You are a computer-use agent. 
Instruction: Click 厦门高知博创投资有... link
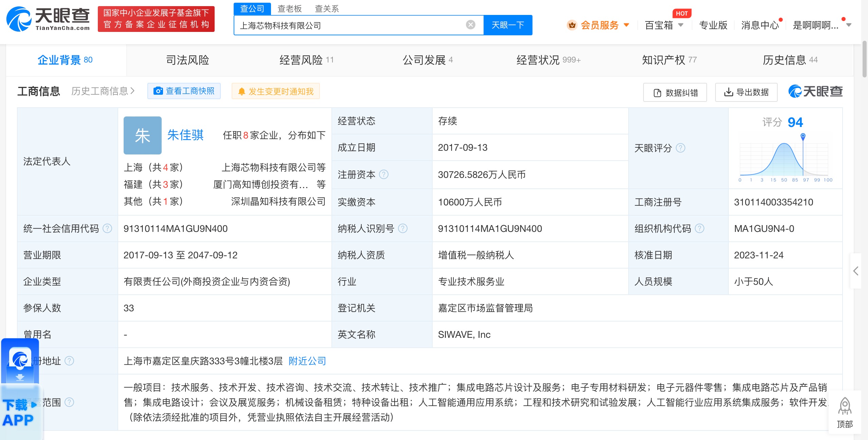coord(261,184)
